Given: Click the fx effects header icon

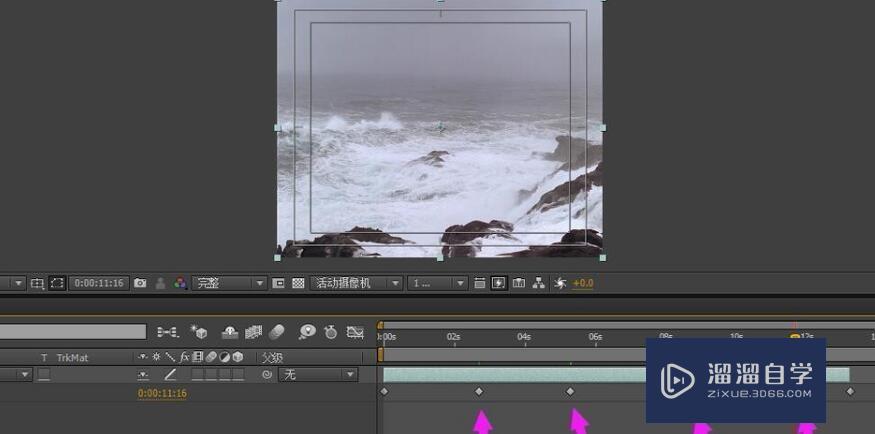Looking at the screenshot, I should [184, 357].
